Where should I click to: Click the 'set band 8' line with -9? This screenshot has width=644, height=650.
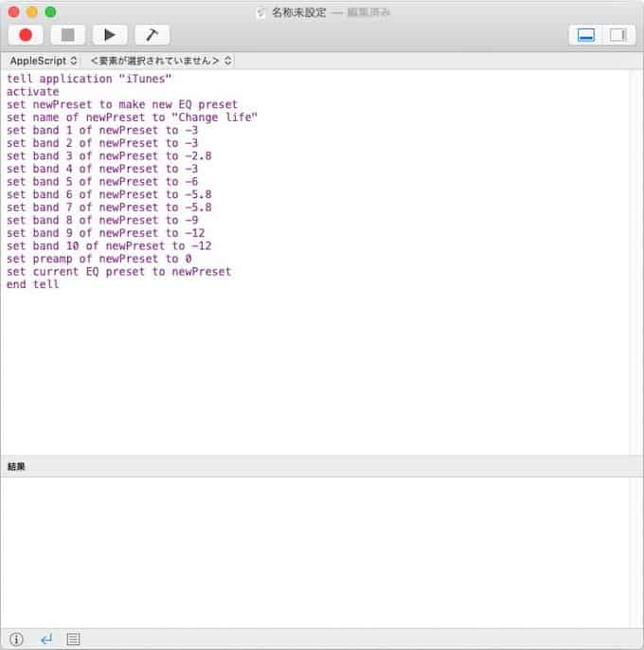click(x=102, y=220)
